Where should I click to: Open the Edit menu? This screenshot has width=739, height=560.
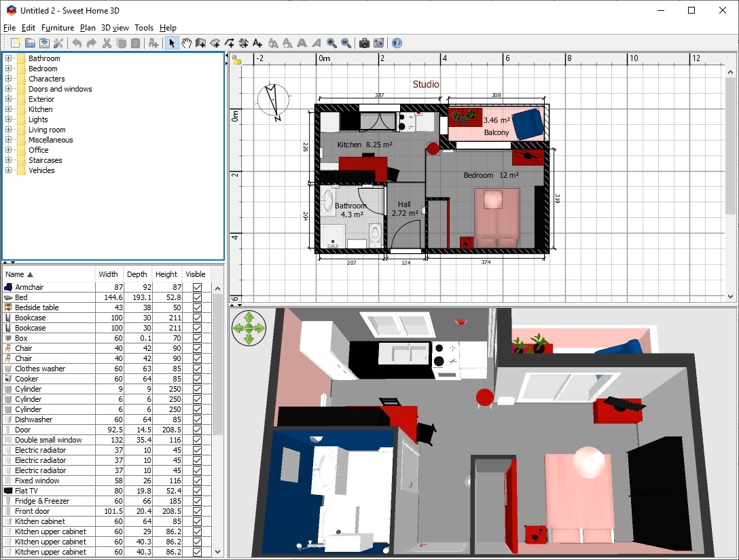point(29,28)
